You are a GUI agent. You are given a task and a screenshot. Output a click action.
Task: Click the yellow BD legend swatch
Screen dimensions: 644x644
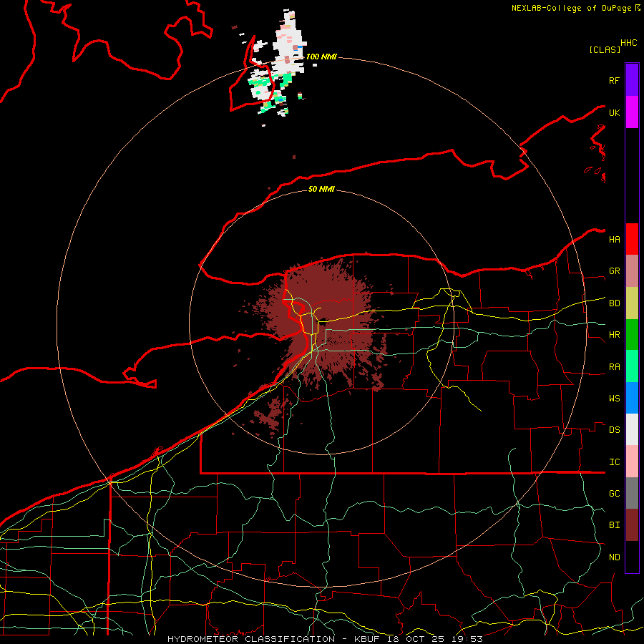(x=632, y=303)
